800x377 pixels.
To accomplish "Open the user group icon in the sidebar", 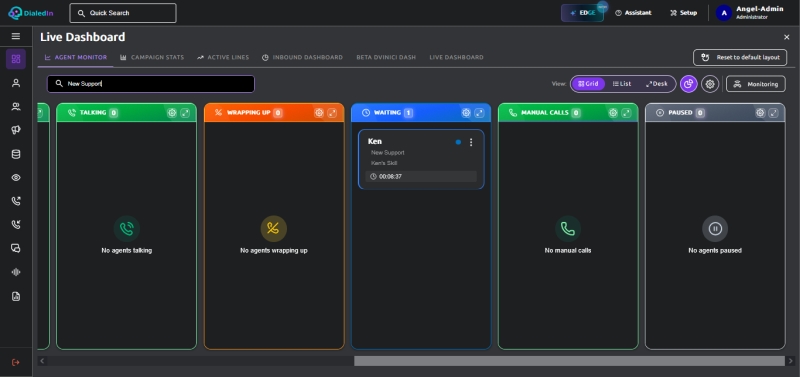I will (x=16, y=107).
